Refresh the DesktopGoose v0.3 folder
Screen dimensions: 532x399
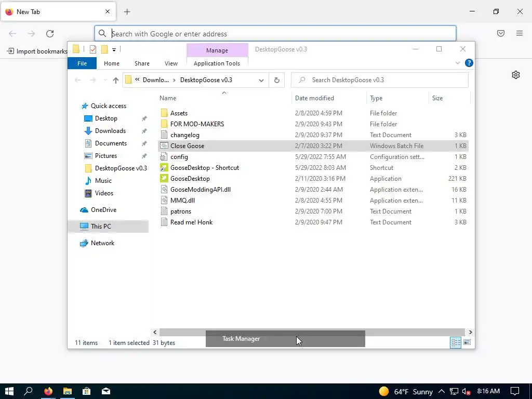tap(277, 80)
